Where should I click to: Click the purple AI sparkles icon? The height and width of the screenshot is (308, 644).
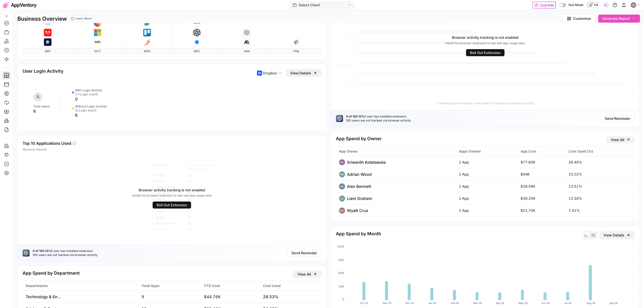point(606,5)
